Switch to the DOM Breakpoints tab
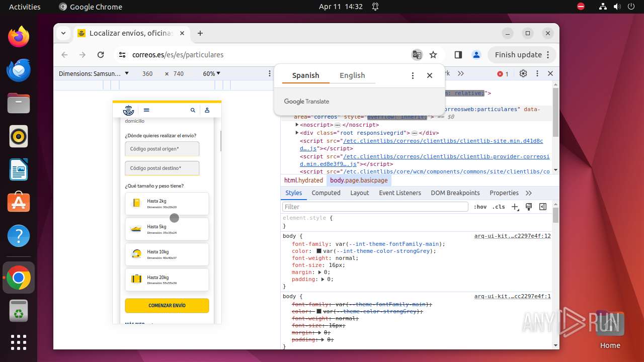 [x=455, y=193]
